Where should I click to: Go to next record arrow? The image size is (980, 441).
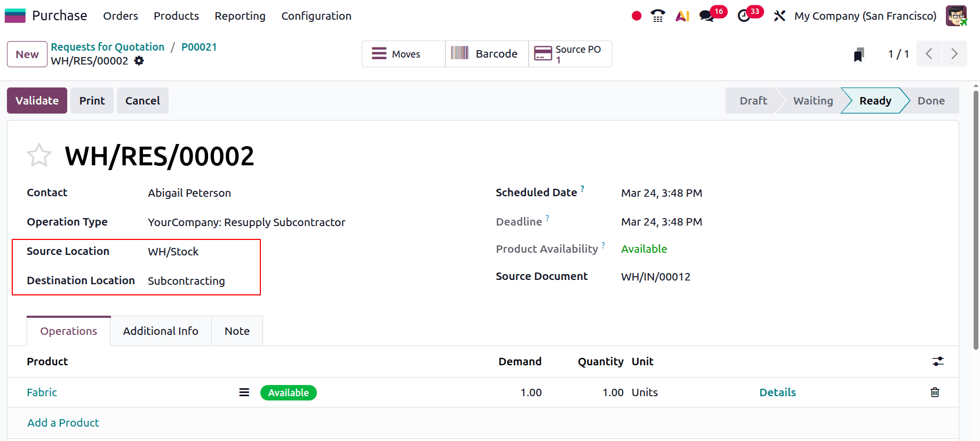coord(954,54)
